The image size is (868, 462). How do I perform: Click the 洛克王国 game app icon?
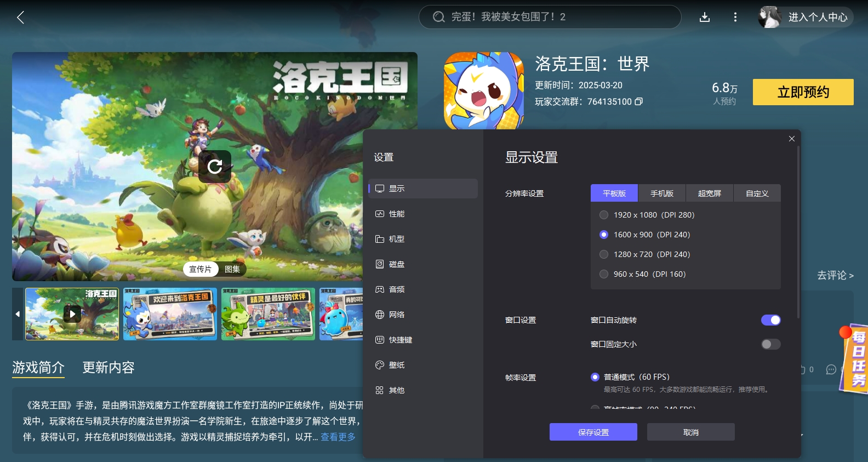click(484, 91)
